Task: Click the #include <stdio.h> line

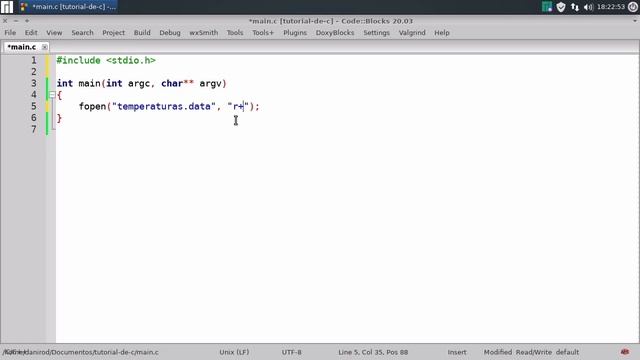Action: pos(106,60)
